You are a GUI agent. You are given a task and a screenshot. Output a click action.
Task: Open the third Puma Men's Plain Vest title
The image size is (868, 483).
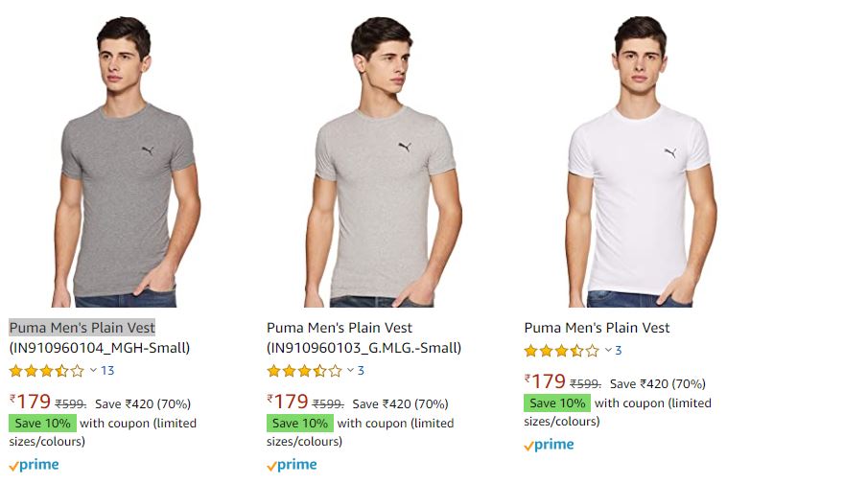[597, 328]
